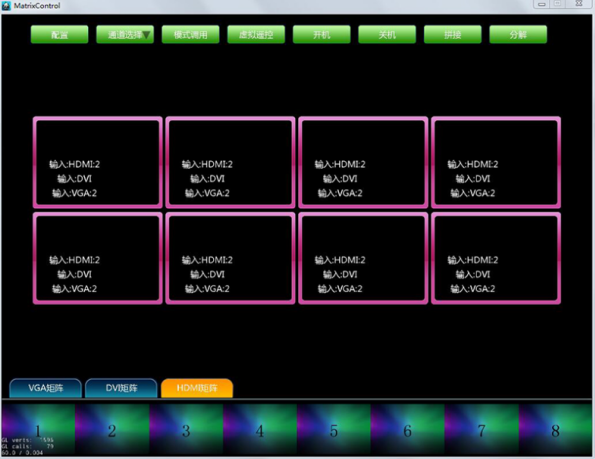This screenshot has height=459, width=595.
Task: Expand the 通道选择 dropdown
Action: click(x=125, y=35)
